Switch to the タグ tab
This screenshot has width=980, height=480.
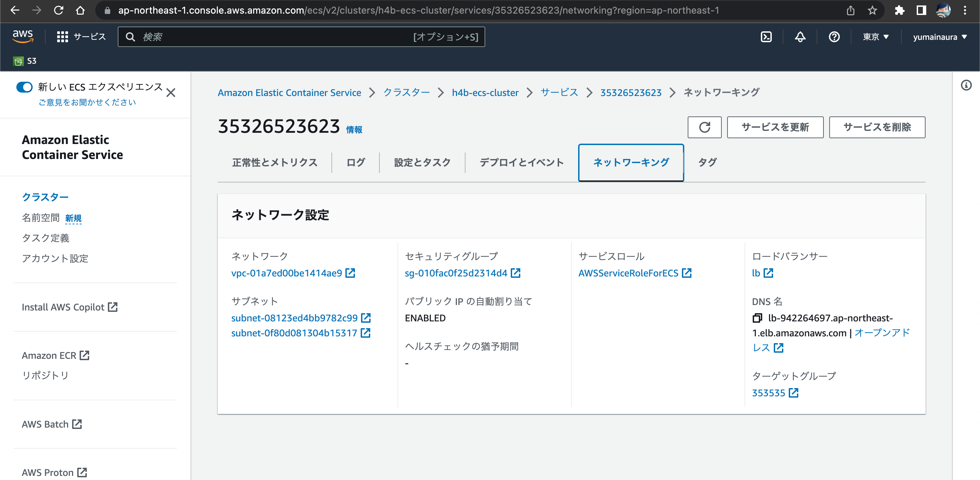coord(707,162)
